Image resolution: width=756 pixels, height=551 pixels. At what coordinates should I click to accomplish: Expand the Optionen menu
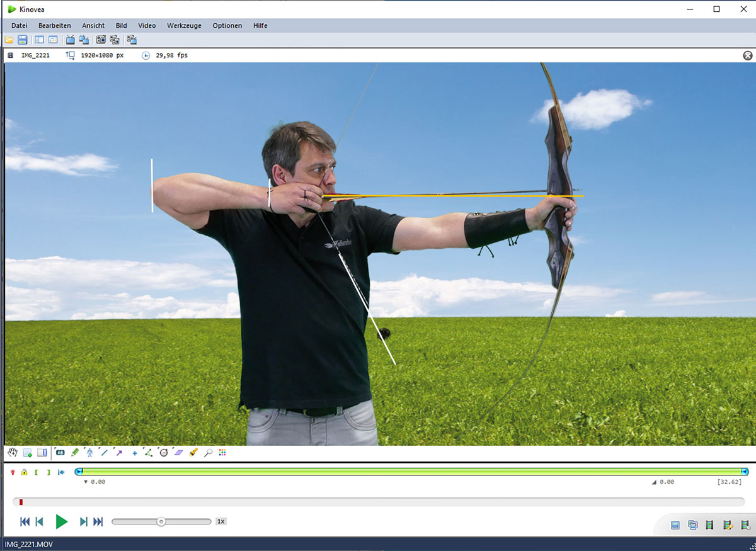pos(227,26)
